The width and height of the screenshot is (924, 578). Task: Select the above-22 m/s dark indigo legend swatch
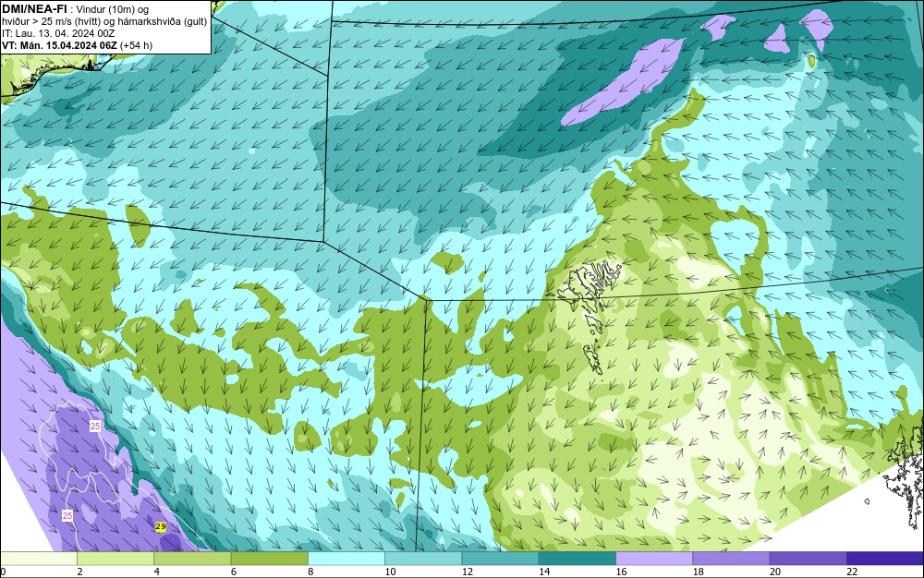click(885, 558)
